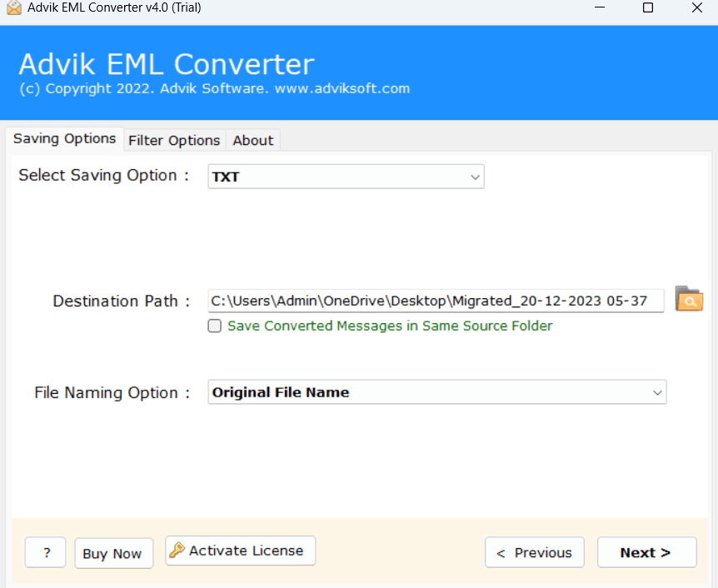The height and width of the screenshot is (588, 718).
Task: Click the Activate License button
Action: (x=241, y=551)
